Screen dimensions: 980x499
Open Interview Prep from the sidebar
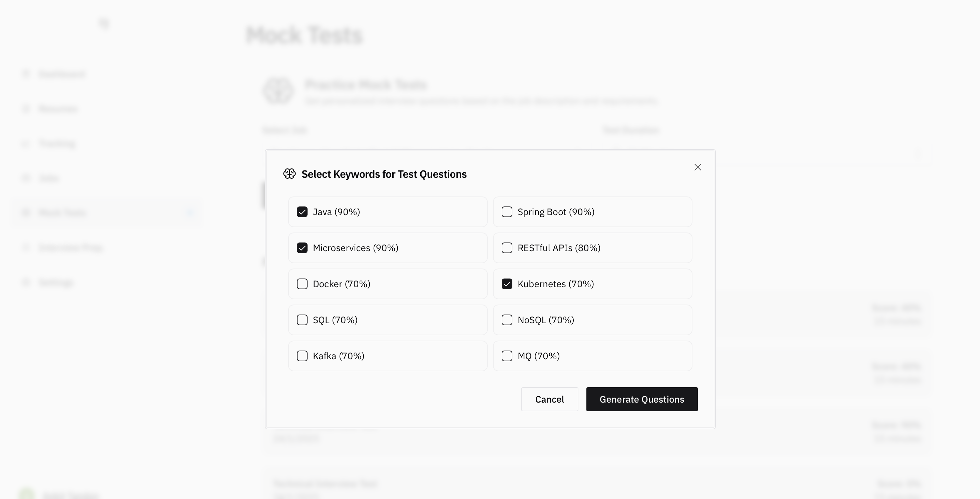pos(70,248)
